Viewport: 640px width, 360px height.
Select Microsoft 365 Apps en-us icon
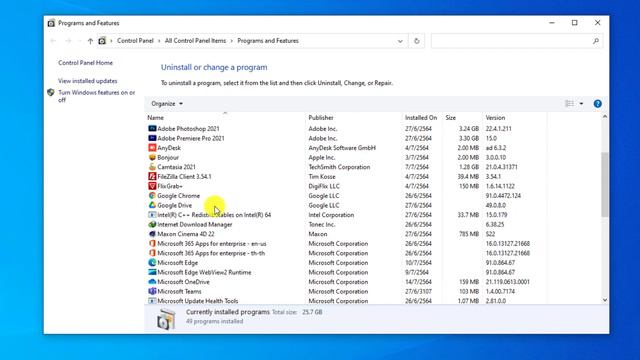(x=152, y=244)
